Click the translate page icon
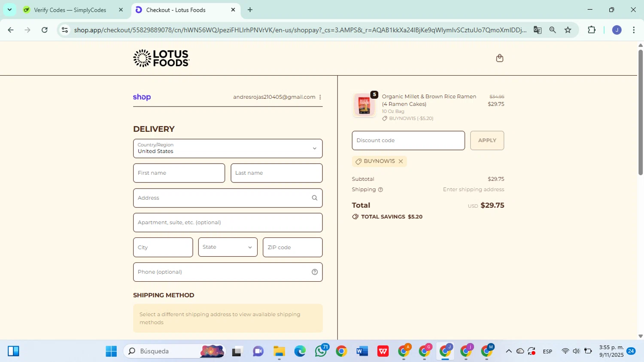Screen dimensions: 644x362 point(537,30)
